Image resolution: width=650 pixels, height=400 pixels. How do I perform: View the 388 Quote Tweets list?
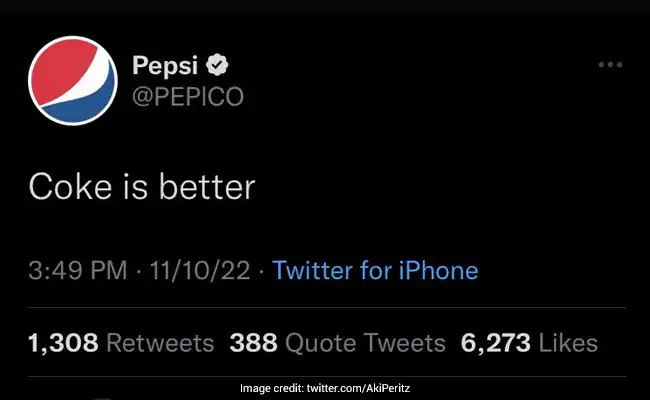[337, 343]
